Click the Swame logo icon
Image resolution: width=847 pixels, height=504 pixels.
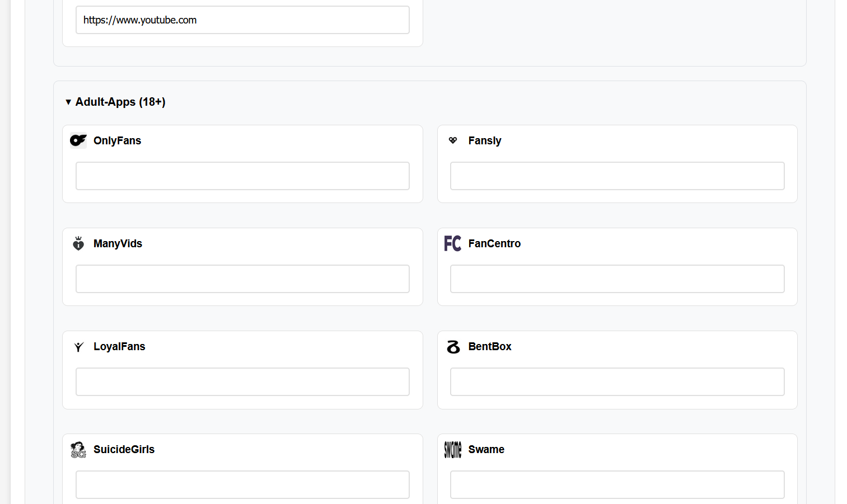pos(452,450)
